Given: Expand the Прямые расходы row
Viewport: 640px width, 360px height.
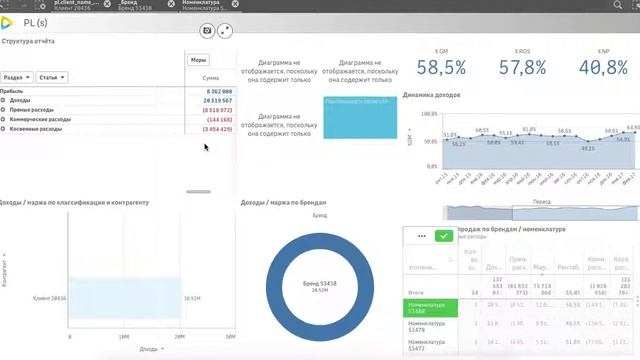Looking at the screenshot, I should tap(3, 110).
